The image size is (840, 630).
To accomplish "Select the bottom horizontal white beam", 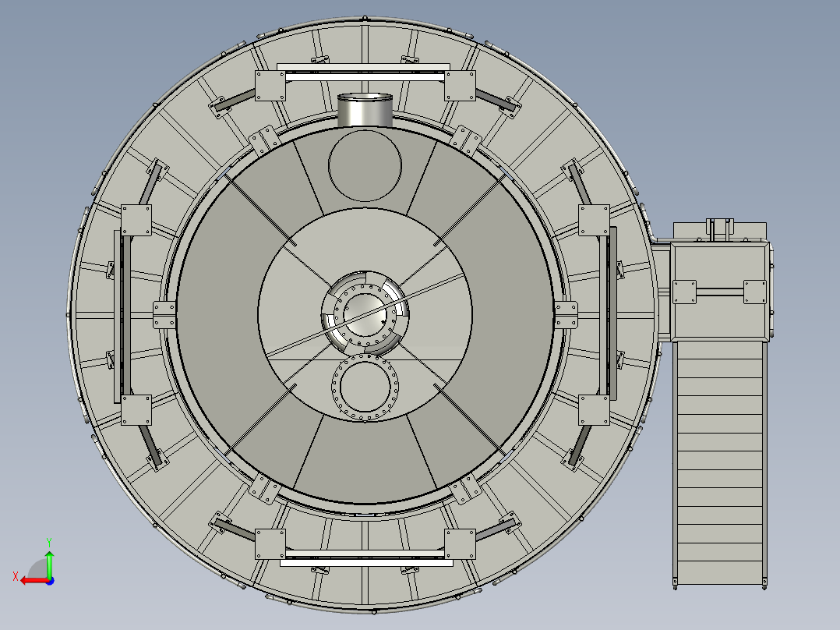I will tap(366, 562).
